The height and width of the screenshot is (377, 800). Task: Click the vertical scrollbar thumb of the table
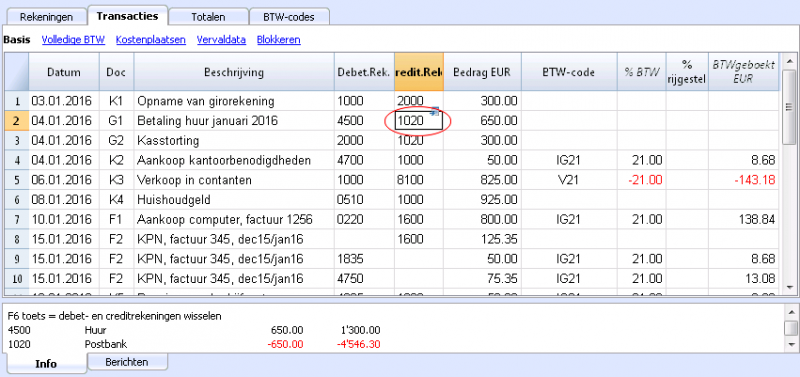coord(789,106)
